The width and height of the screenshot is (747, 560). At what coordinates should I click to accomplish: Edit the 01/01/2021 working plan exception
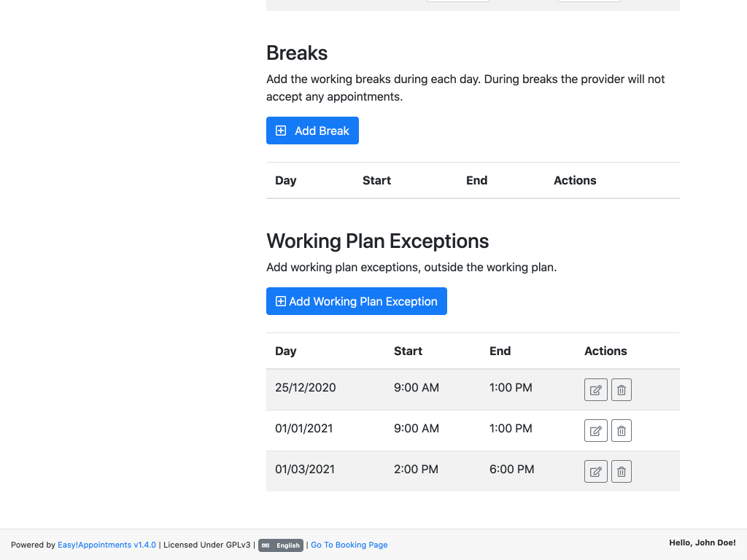595,430
